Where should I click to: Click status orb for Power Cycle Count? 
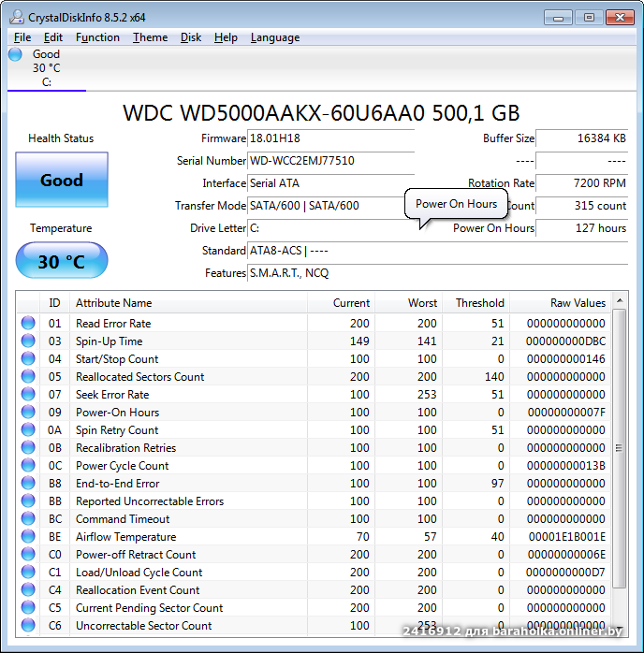(x=28, y=465)
